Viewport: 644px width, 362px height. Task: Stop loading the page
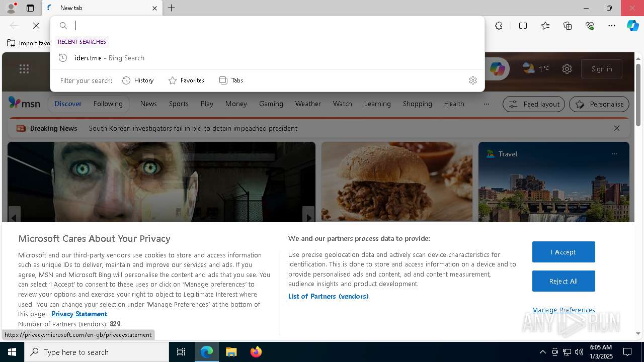click(36, 26)
